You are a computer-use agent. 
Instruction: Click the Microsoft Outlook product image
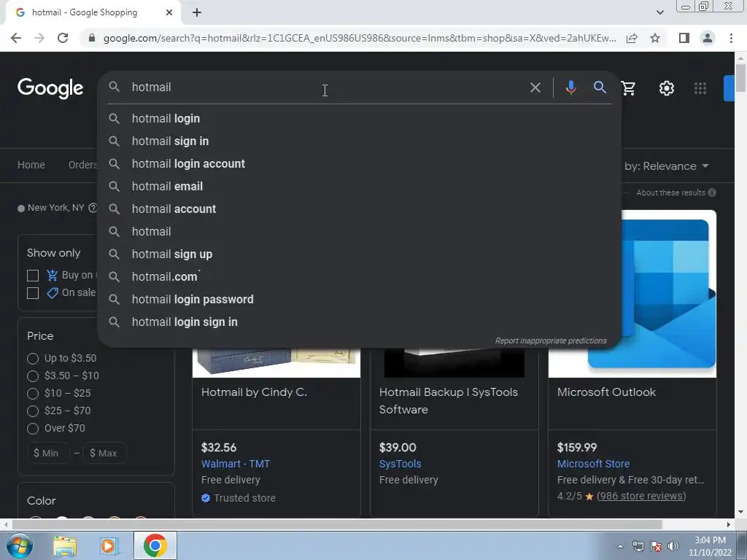tap(668, 293)
